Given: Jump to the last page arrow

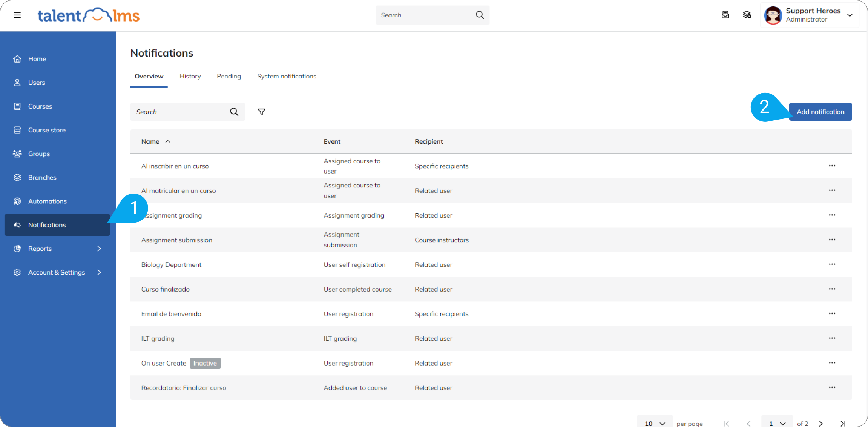Looking at the screenshot, I should pyautogui.click(x=843, y=424).
